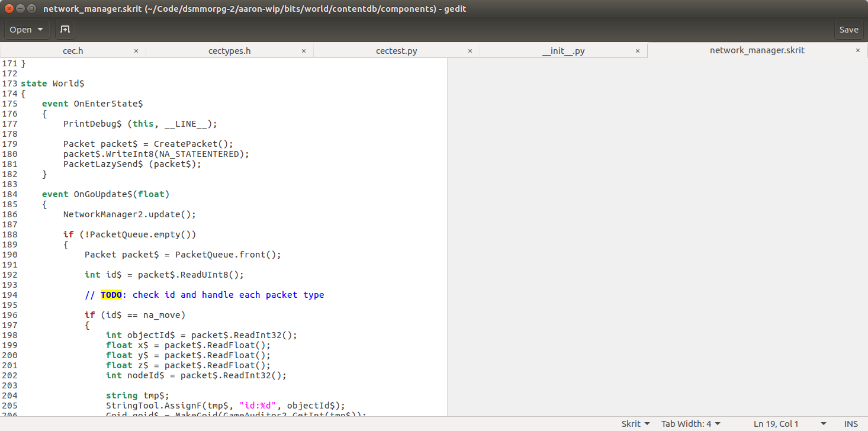Click 'float z$ = packet$.ReadFloat();' line
The height and width of the screenshot is (431, 868).
pos(188,365)
